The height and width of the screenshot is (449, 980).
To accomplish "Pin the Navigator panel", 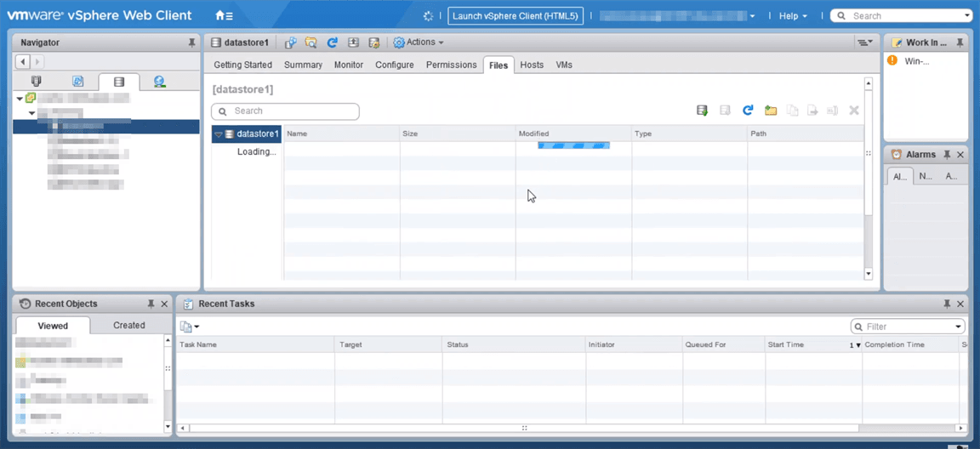I will pos(191,43).
